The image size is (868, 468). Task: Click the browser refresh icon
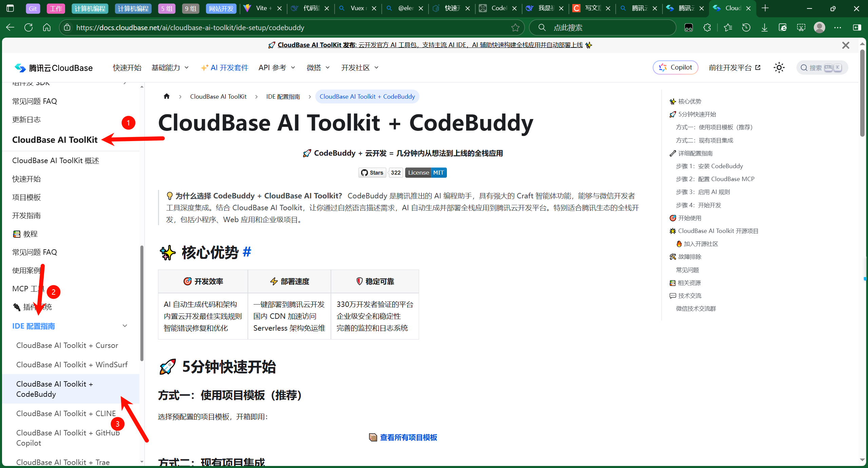28,27
